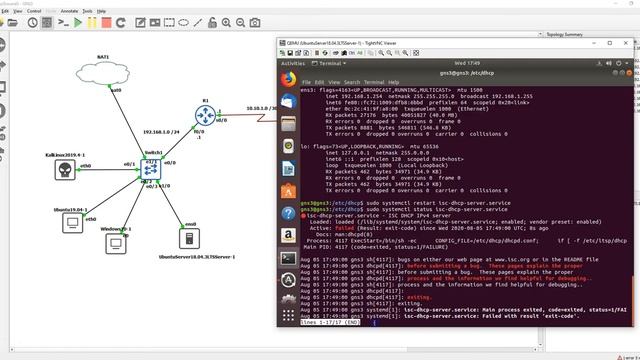The width and height of the screenshot is (640, 360).
Task: Suspend all nodes with yellow pause icon
Action: 92,22
